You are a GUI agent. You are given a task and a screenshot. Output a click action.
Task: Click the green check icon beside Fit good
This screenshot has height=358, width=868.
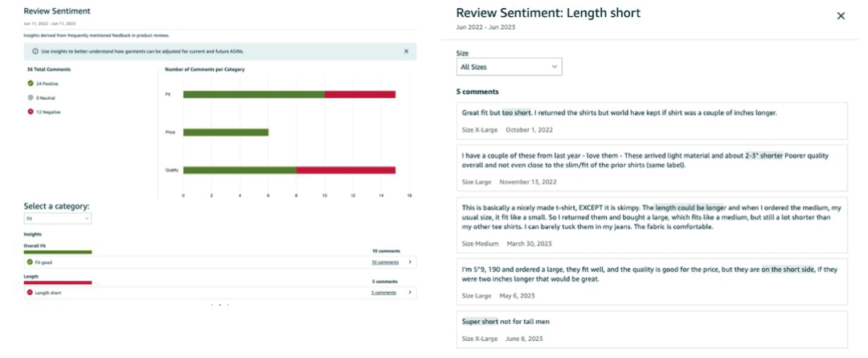point(30,262)
